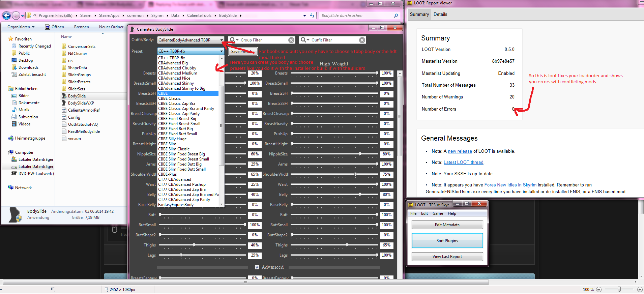Screen dimensions: 644x294
Task: Open Recently Changed in Favorites
Action: [x=34, y=46]
